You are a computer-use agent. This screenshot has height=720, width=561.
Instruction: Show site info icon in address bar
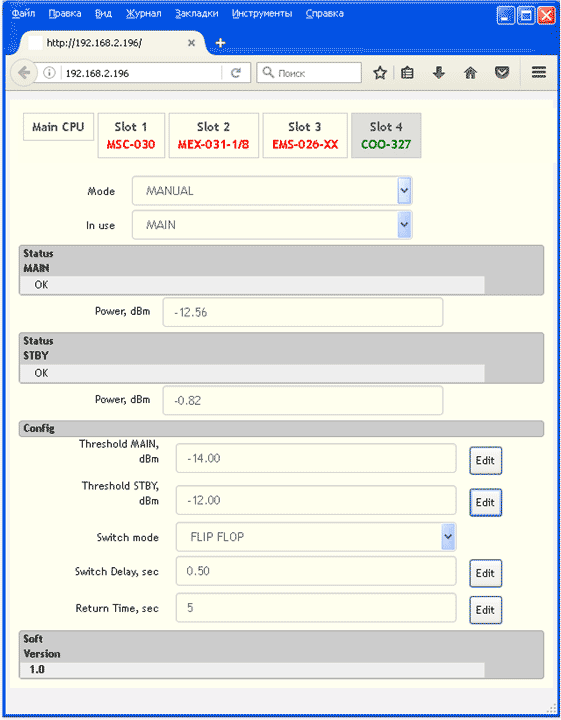(x=49, y=73)
